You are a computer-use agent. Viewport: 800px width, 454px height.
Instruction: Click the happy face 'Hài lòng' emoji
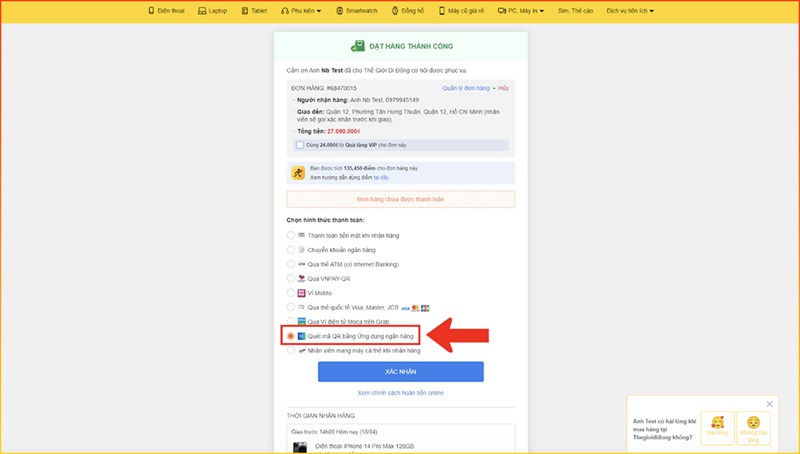715,424
